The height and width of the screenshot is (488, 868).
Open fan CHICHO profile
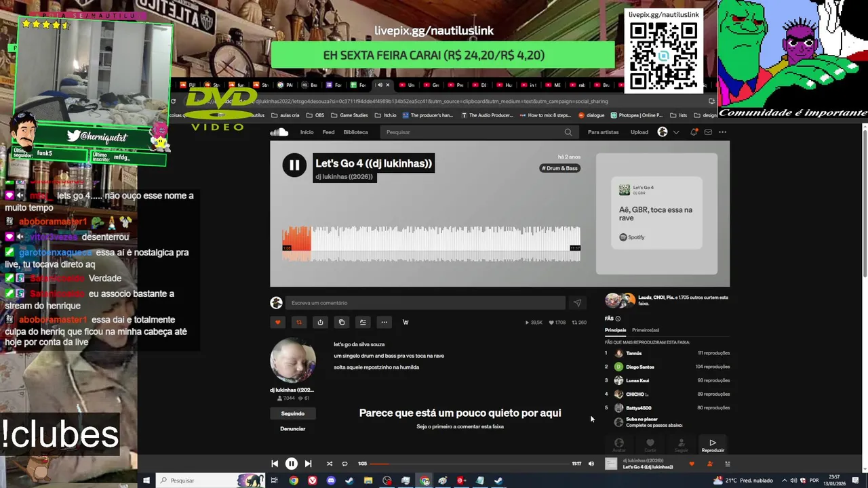636,394
